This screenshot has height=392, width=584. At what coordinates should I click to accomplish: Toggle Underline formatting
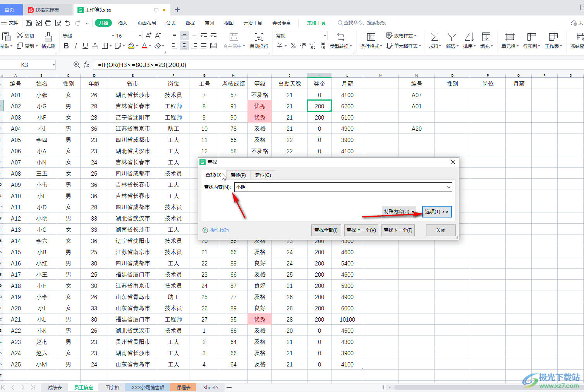(x=85, y=46)
